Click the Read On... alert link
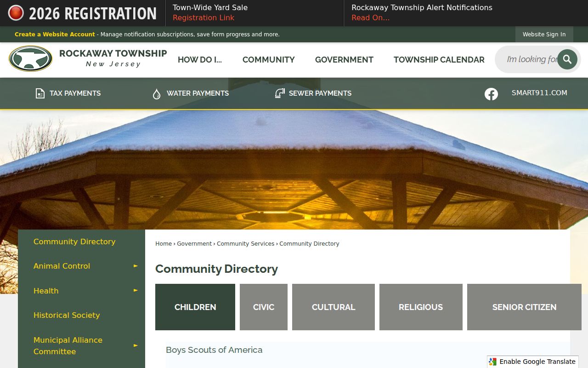This screenshot has height=368, width=588. tap(370, 18)
